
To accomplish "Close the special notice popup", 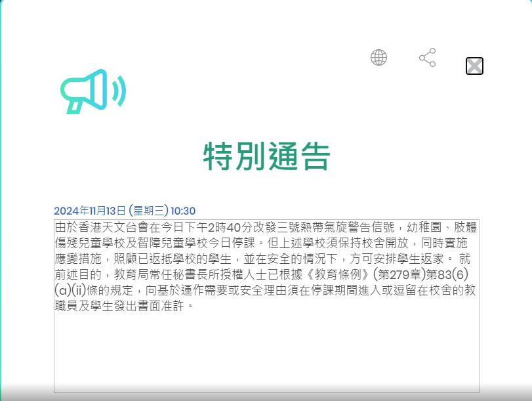I will click(x=474, y=66).
